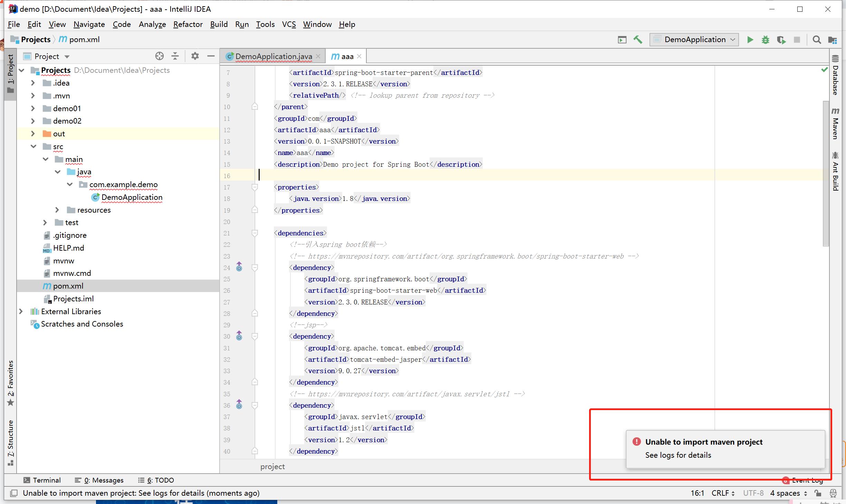The height and width of the screenshot is (504, 846).
Task: Click the Unable to import maven notification
Action: (725, 449)
